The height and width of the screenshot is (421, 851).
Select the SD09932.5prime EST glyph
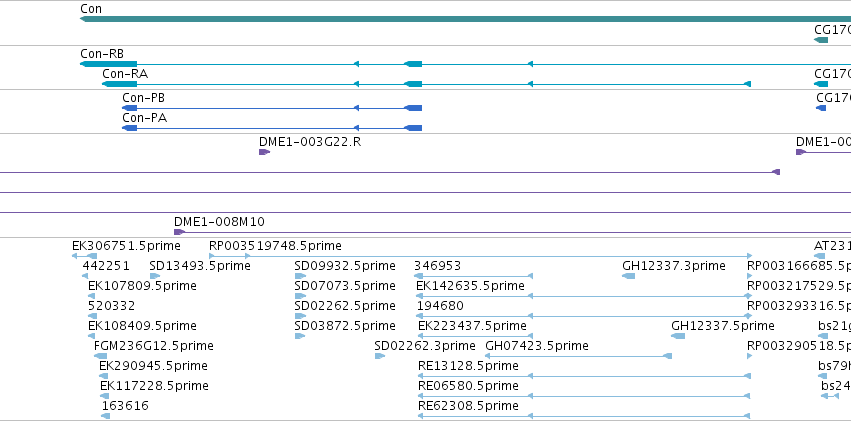[300, 276]
